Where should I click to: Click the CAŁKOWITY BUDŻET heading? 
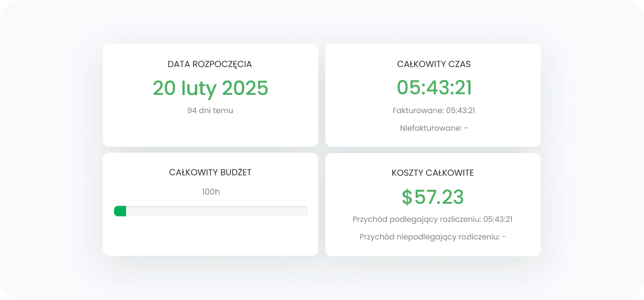[x=210, y=172]
